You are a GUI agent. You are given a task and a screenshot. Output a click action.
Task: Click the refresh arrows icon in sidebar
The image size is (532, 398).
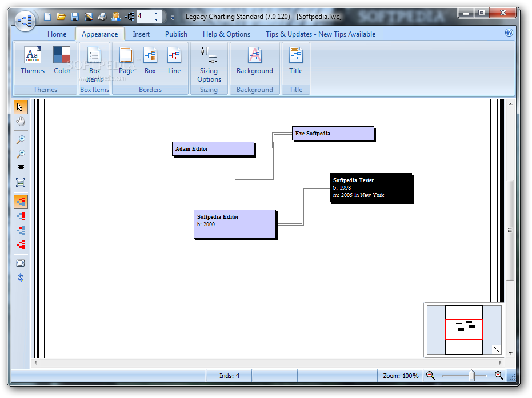click(21, 278)
